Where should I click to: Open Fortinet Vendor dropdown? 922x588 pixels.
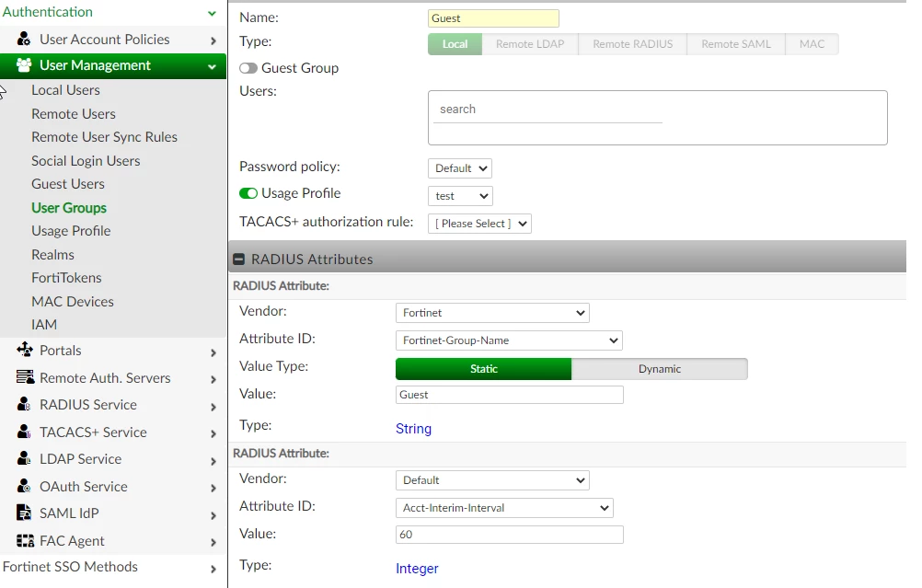(x=492, y=313)
